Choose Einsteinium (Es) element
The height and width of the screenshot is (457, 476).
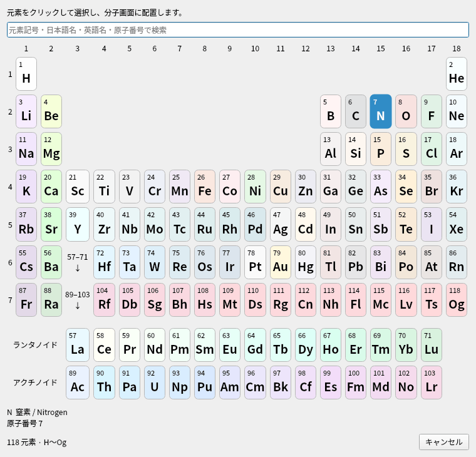(x=331, y=383)
